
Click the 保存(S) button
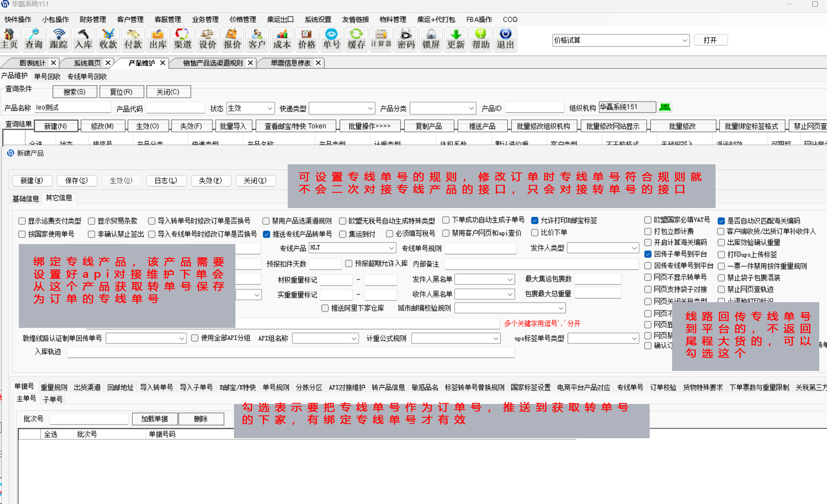pyautogui.click(x=77, y=180)
